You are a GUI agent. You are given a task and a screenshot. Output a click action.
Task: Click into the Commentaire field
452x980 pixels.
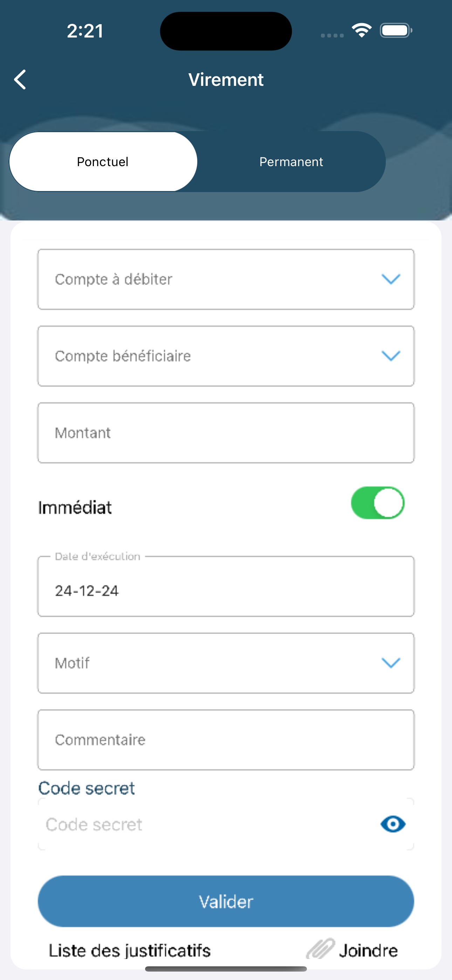(x=226, y=740)
